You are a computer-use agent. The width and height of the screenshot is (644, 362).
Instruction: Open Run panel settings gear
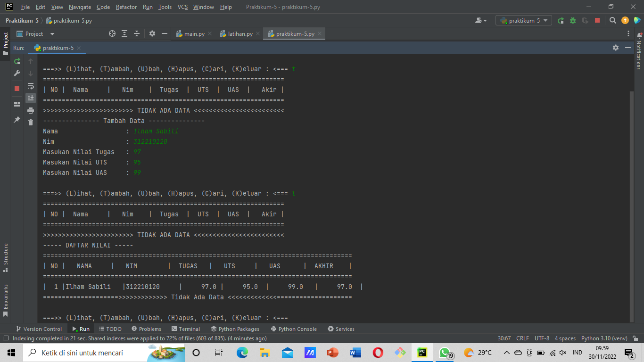(616, 48)
